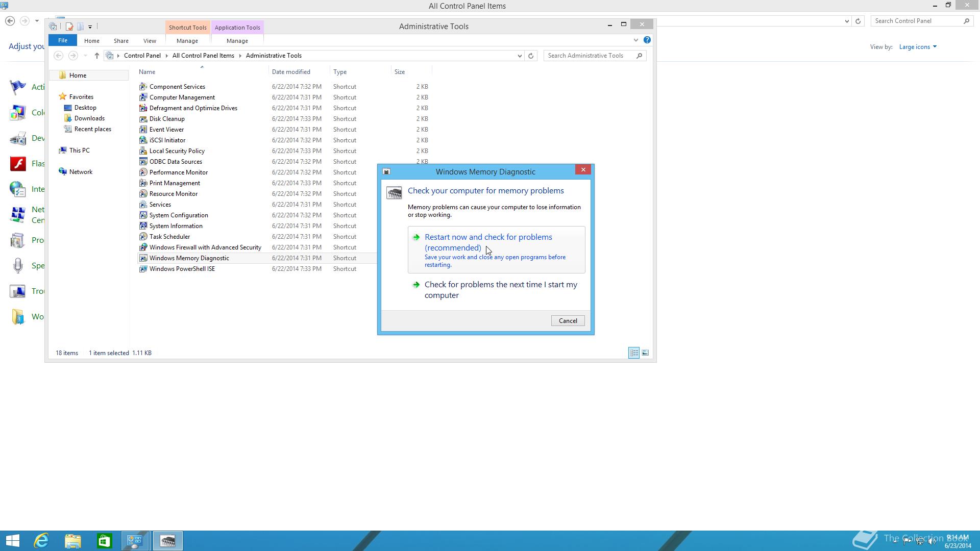Open Internet Explorer from the taskbar
Image resolution: width=980 pixels, height=551 pixels.
click(x=41, y=541)
